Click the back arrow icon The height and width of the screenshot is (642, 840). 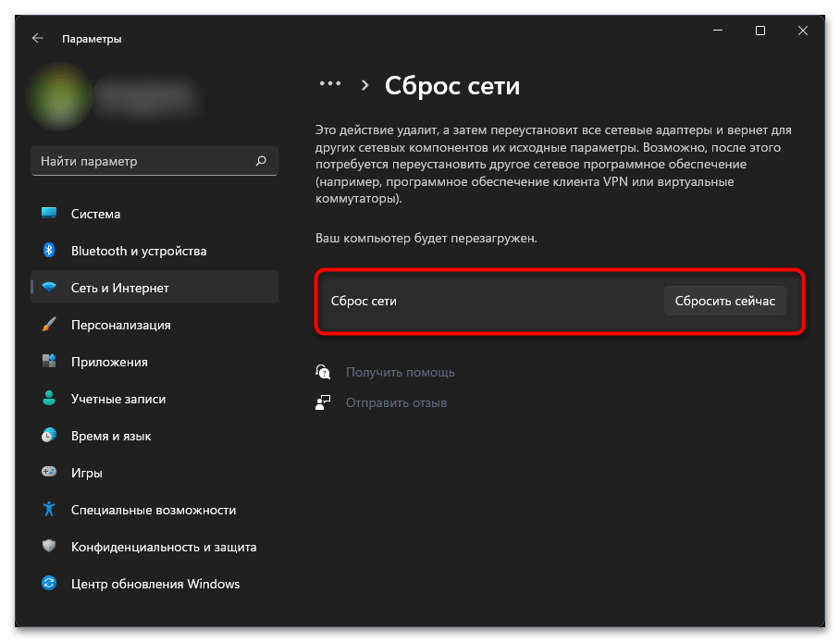click(37, 39)
